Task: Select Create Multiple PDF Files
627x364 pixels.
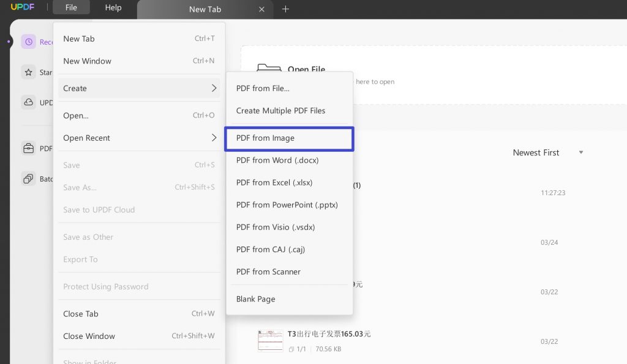Action: 290,111
